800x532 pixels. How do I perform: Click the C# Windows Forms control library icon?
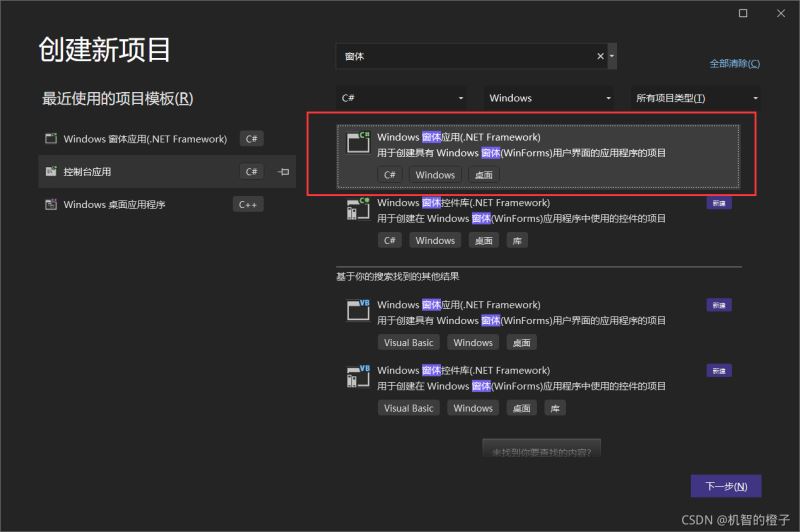358,209
